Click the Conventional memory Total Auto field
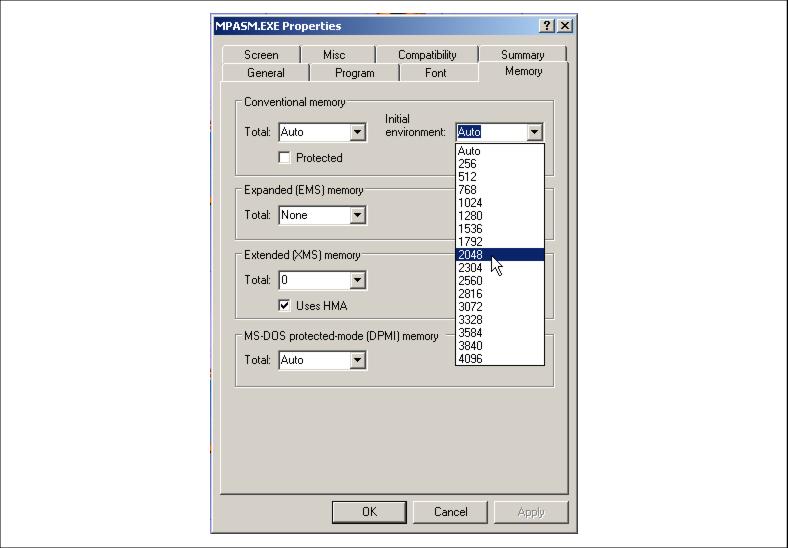This screenshot has width=788, height=548. [315, 132]
